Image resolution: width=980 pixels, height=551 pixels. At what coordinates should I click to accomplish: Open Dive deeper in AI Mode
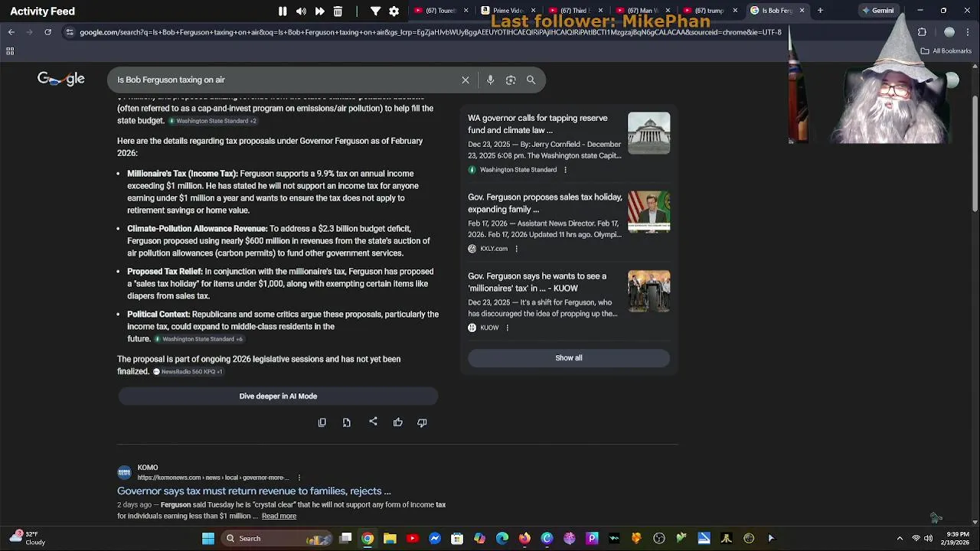278,396
